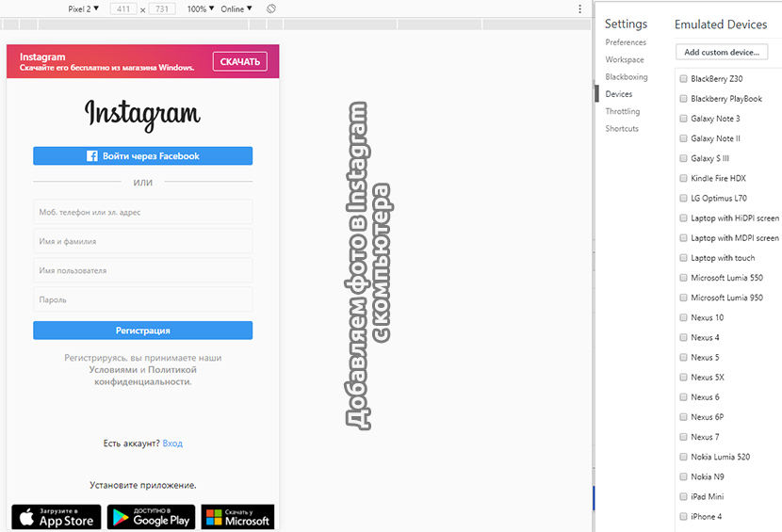Enable the Nexus 7 checkbox

tap(683, 437)
